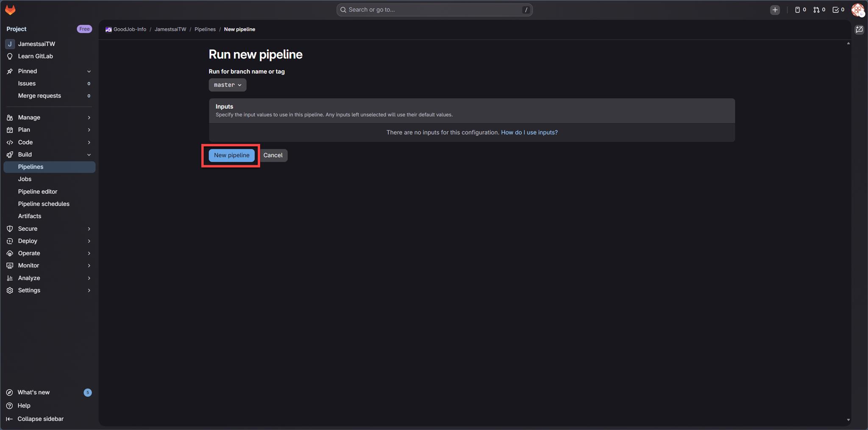
Task: Click the GitLab fox logo
Action: pyautogui.click(x=10, y=10)
